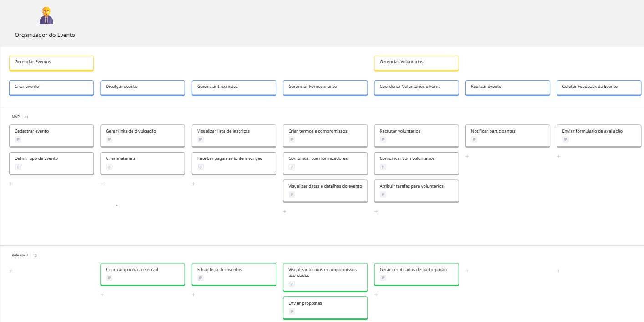Open Gerar certificados de participação card
This screenshot has width=644, height=322.
click(416, 274)
